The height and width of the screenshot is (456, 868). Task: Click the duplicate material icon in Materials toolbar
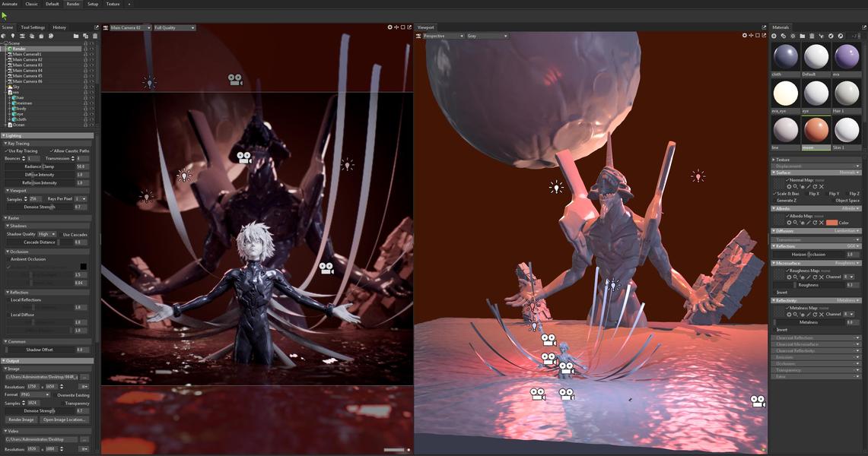tap(784, 36)
